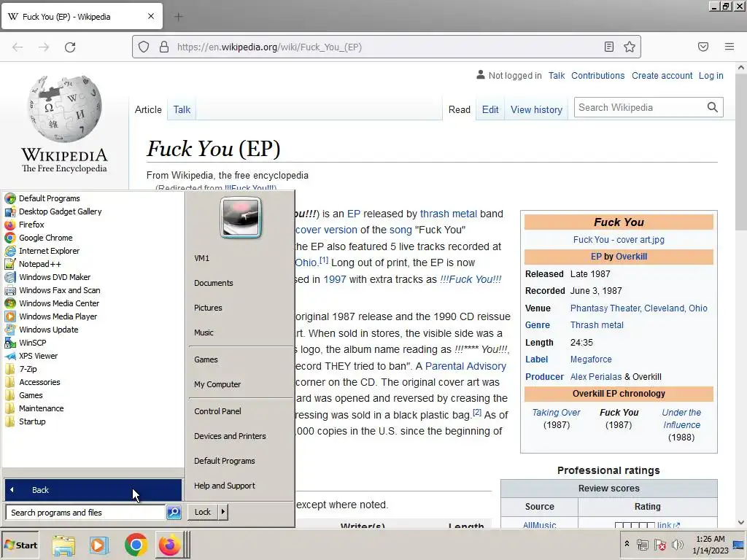
Task: Open XPS Viewer
Action: click(31, 356)
